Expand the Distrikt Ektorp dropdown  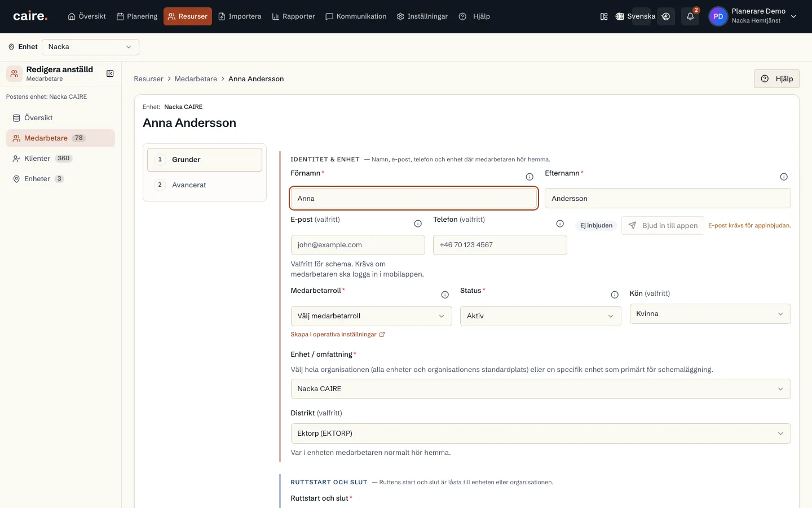coord(540,433)
